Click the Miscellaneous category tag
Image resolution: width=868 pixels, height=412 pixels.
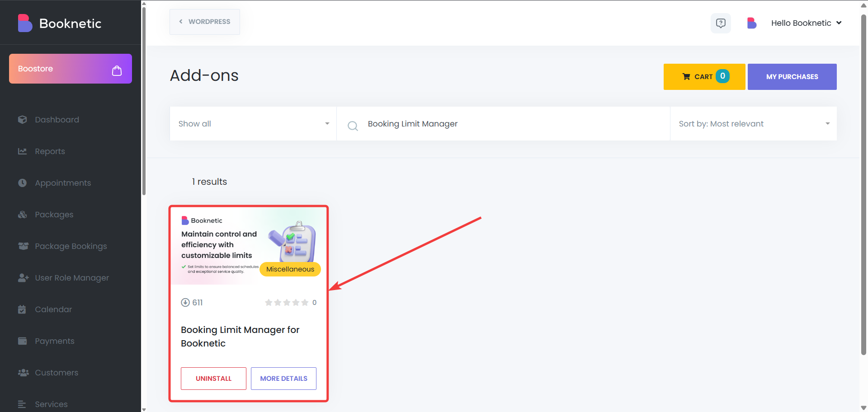(290, 269)
